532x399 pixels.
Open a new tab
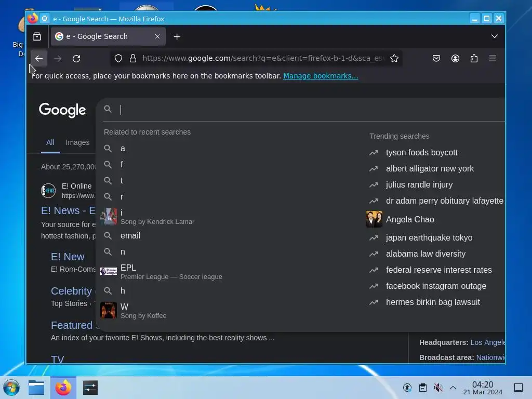tap(177, 37)
